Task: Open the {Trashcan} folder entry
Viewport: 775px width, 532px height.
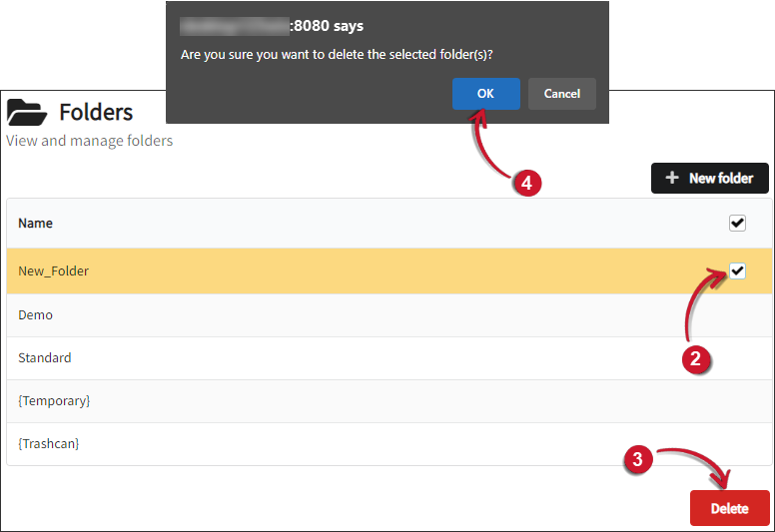Action: pyautogui.click(x=49, y=443)
